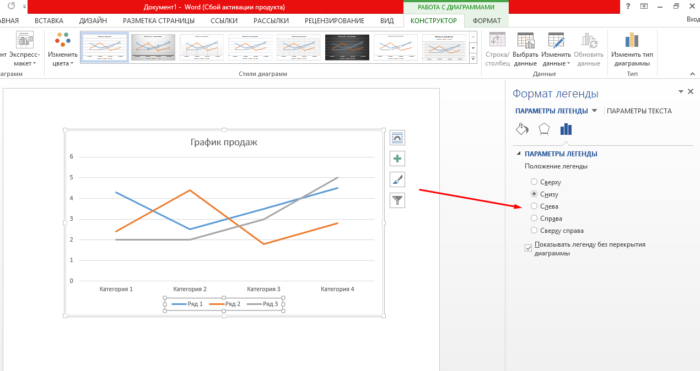Open the Разметка страницы tab
Image resolution: width=700 pixels, height=371 pixels.
coord(158,21)
